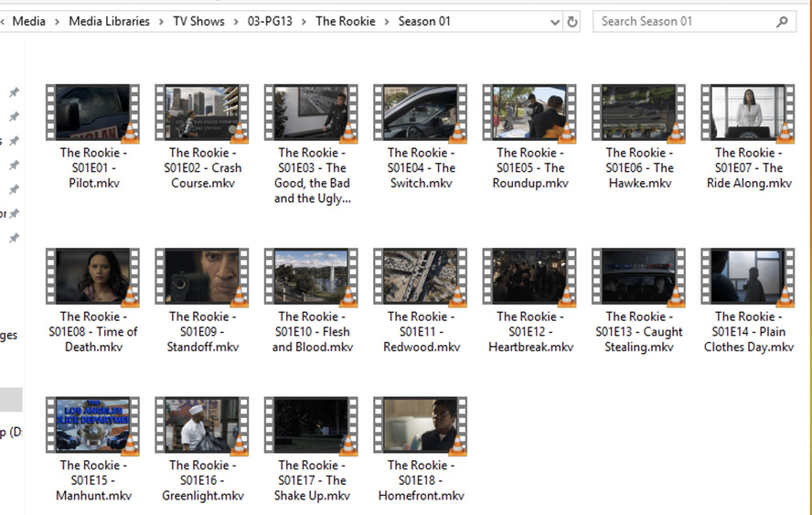Select the S01E15 Manhunt video icon
The width and height of the screenshot is (812, 515).
(x=92, y=425)
